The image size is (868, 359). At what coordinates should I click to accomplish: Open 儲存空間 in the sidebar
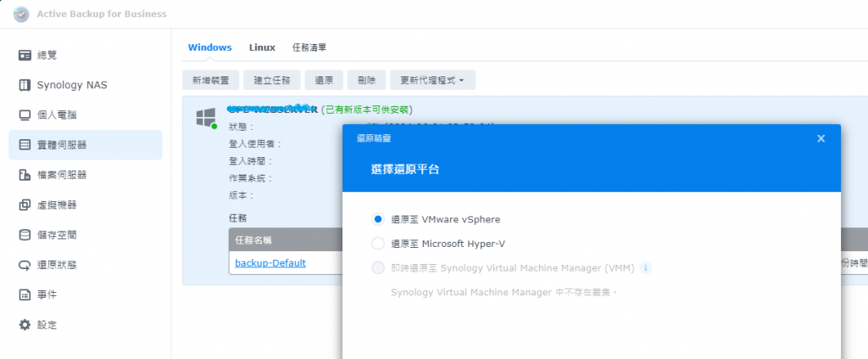[x=86, y=235]
